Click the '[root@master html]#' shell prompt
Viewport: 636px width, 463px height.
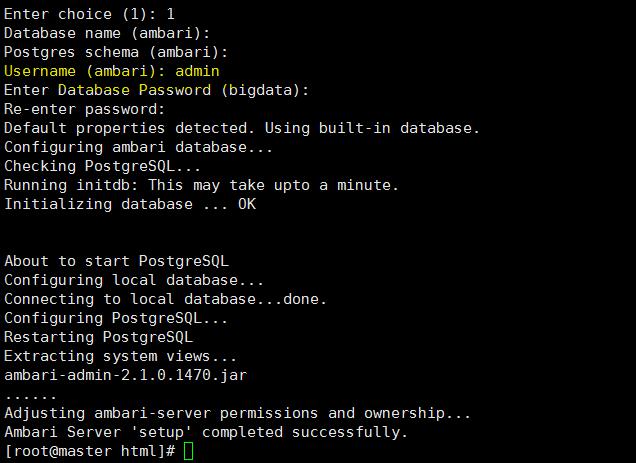coord(90,451)
